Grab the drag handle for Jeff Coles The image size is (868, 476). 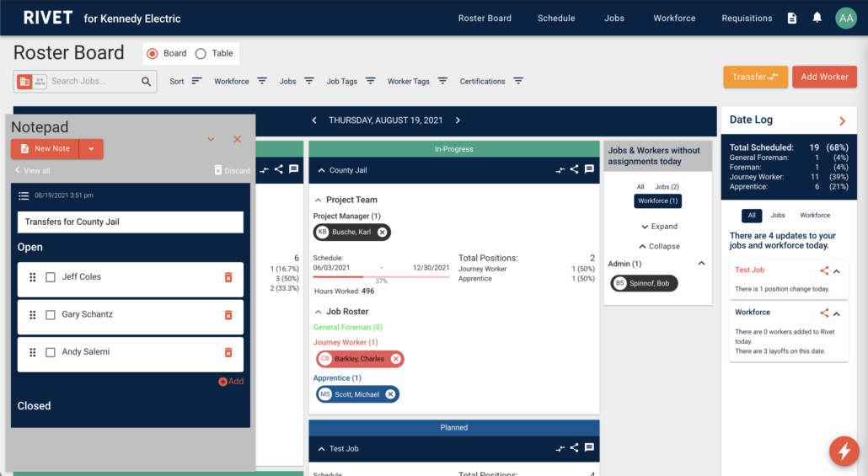33,277
